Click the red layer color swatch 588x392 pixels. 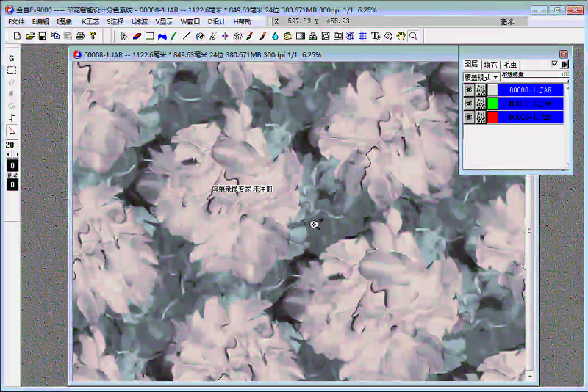(492, 117)
